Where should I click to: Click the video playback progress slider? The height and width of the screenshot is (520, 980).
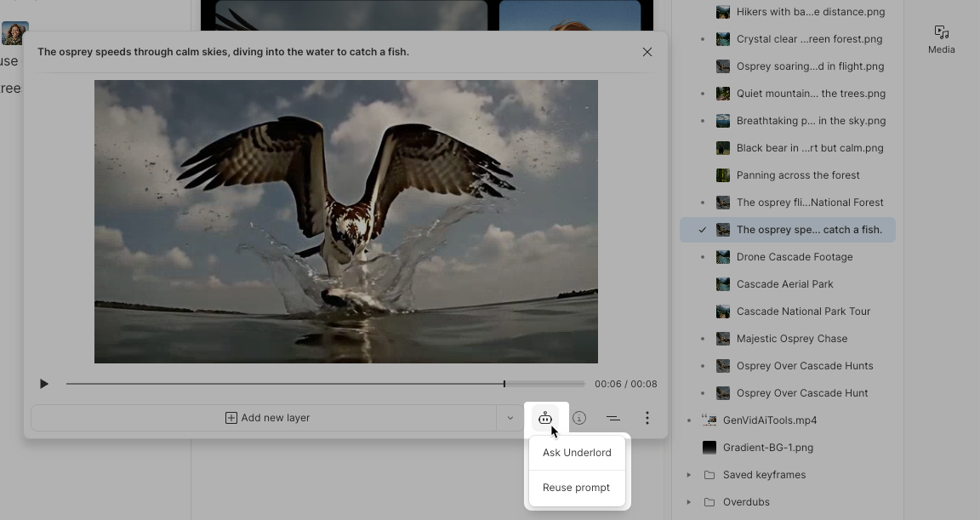[x=326, y=384]
